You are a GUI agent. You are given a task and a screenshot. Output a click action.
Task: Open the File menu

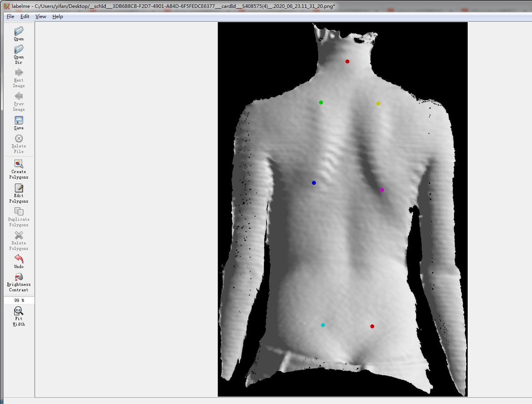tap(10, 17)
